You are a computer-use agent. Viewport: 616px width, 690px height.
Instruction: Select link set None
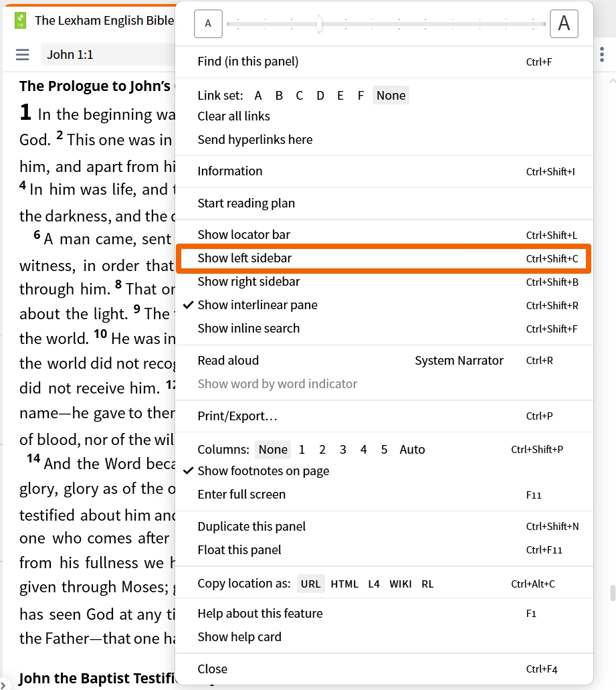tap(391, 96)
